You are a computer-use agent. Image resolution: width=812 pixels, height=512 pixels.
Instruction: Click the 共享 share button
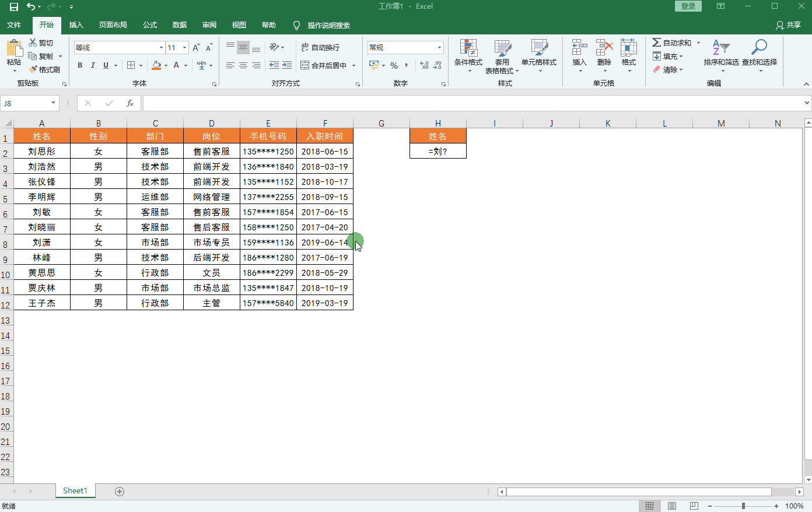tap(788, 25)
